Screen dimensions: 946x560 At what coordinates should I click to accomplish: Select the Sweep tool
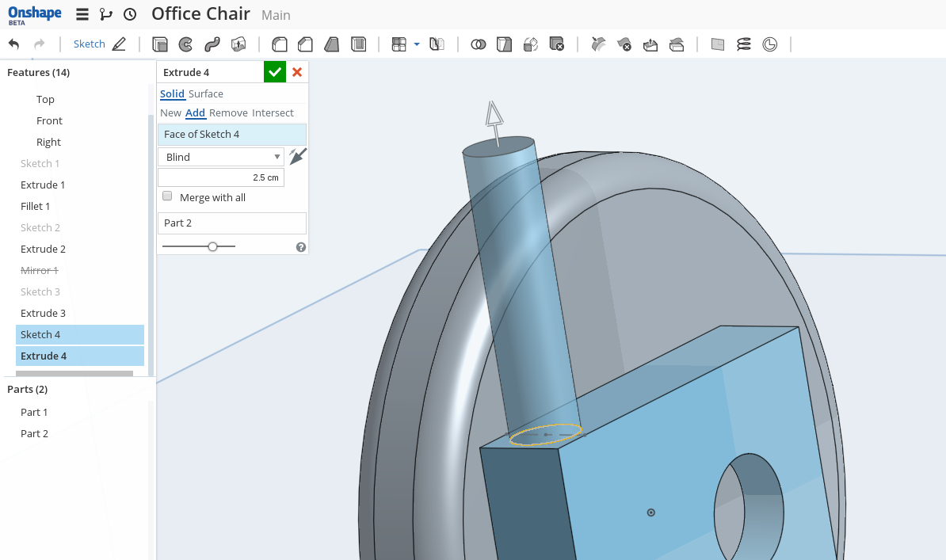click(212, 44)
